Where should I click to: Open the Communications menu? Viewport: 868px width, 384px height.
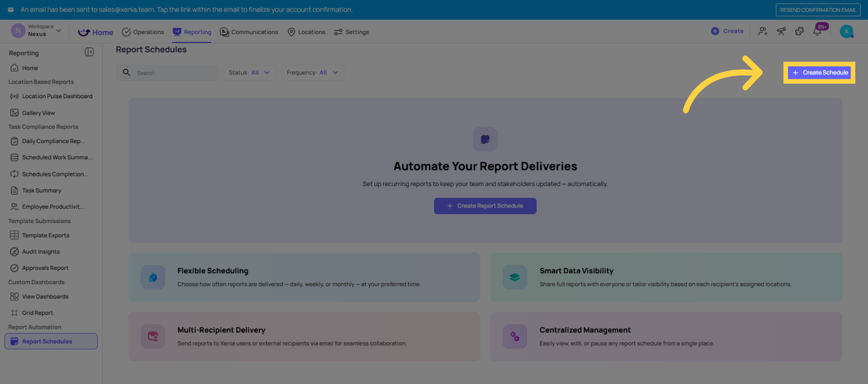click(249, 32)
